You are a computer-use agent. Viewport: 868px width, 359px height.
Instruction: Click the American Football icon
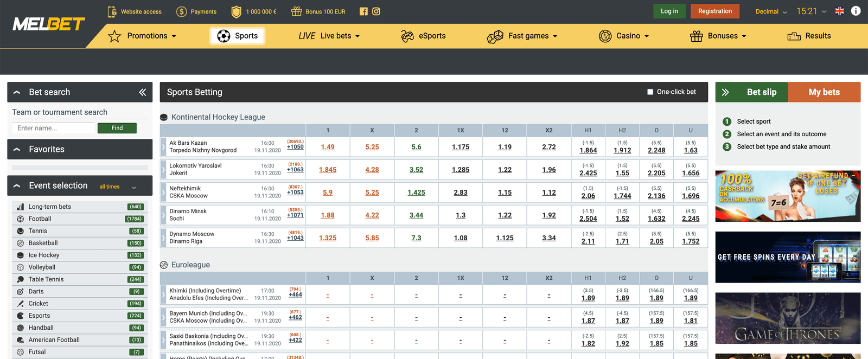pyautogui.click(x=20, y=340)
